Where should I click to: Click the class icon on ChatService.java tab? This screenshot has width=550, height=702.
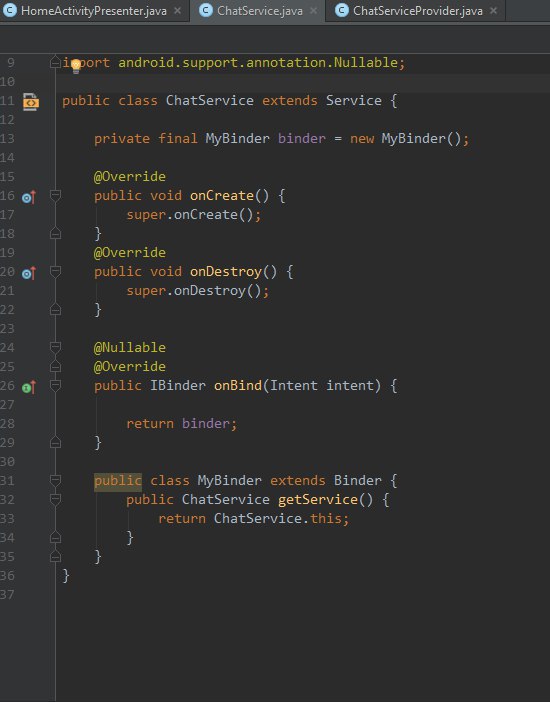point(206,10)
